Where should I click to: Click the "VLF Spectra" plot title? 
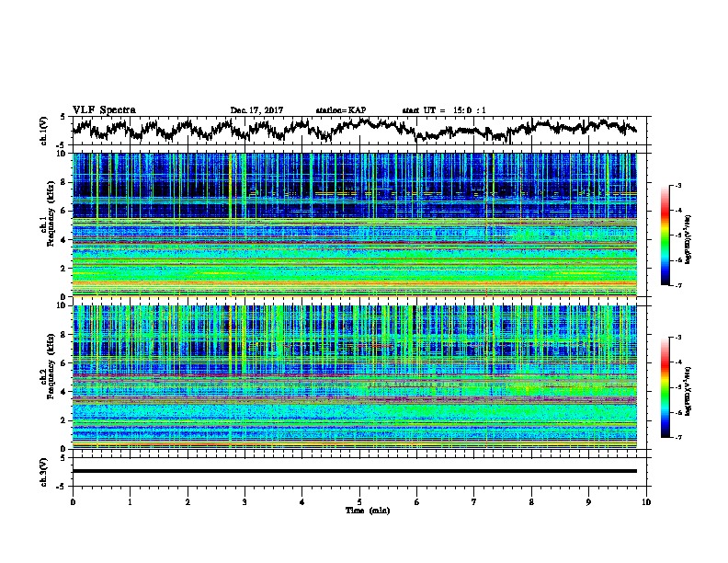(104, 110)
